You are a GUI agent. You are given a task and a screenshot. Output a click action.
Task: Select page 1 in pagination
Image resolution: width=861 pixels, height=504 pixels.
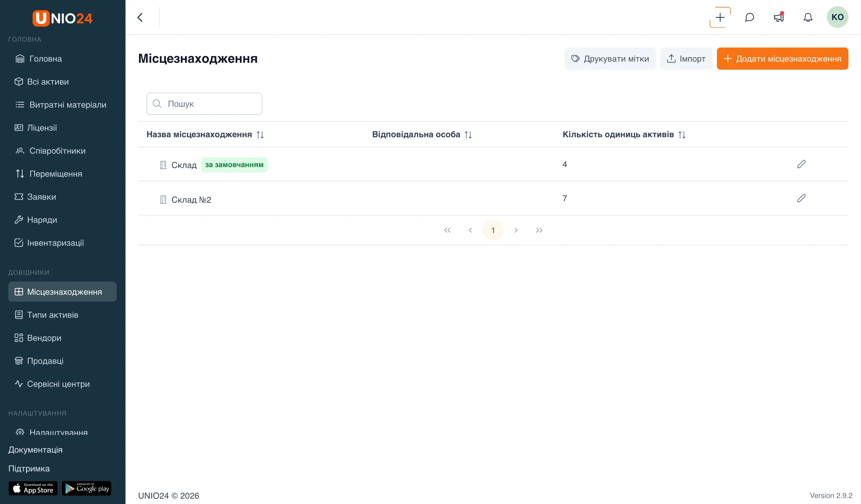pyautogui.click(x=493, y=230)
